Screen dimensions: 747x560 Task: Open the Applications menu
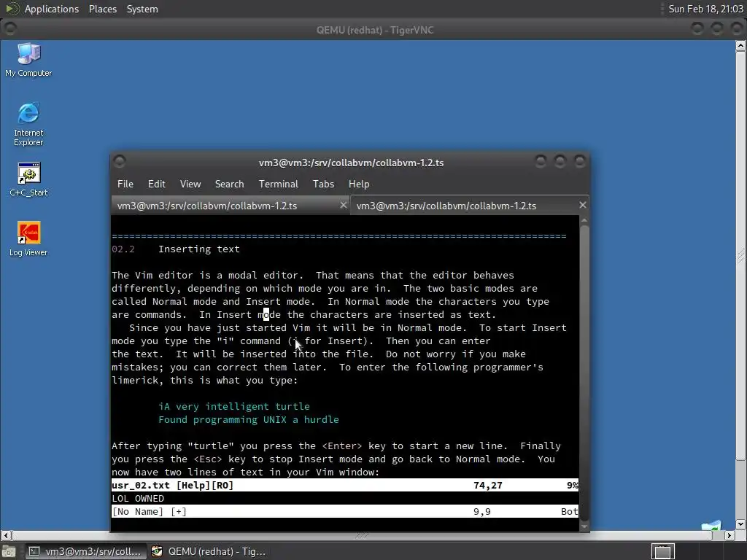pyautogui.click(x=52, y=9)
